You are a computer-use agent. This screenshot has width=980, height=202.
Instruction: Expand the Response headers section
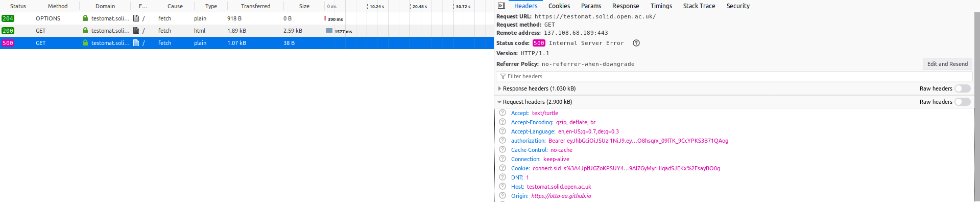(499, 88)
